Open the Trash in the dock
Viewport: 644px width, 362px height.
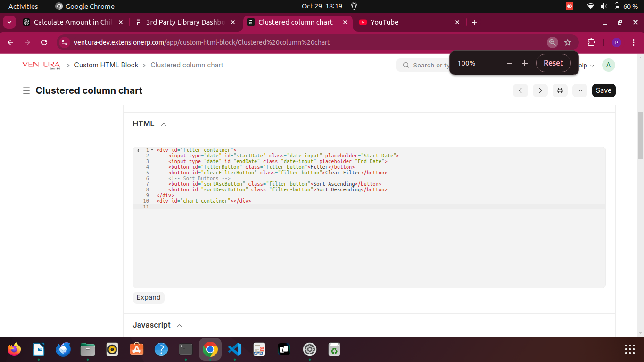click(334, 349)
